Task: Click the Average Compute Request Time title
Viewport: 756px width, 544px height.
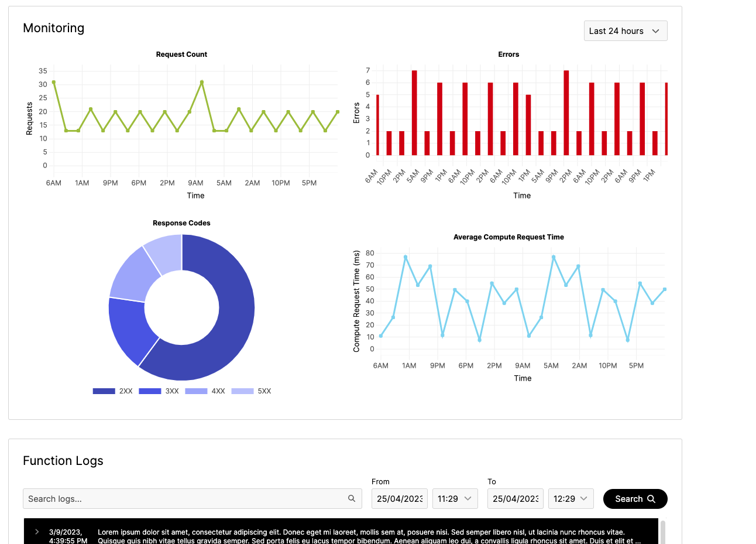Action: point(508,237)
